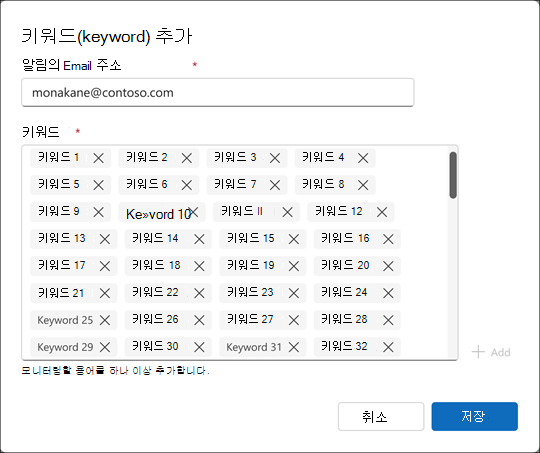Remove the 키워드 6 tag

click(x=187, y=185)
